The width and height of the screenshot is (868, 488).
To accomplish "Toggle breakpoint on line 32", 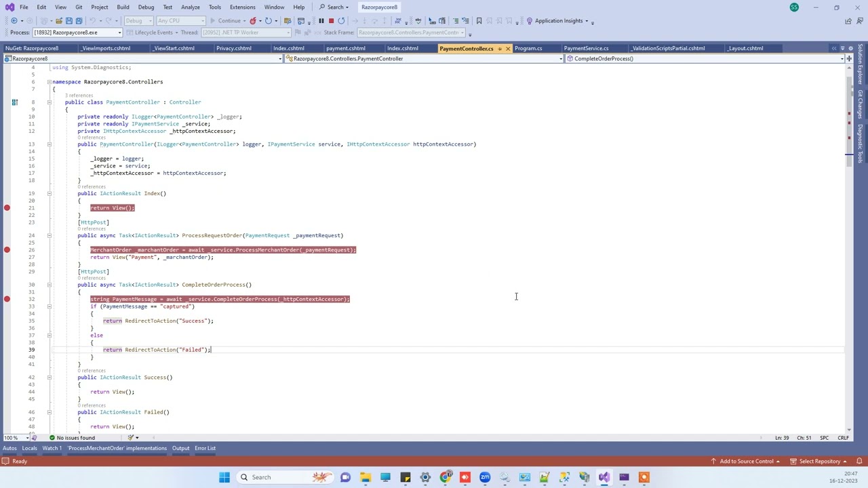I will [x=7, y=299].
